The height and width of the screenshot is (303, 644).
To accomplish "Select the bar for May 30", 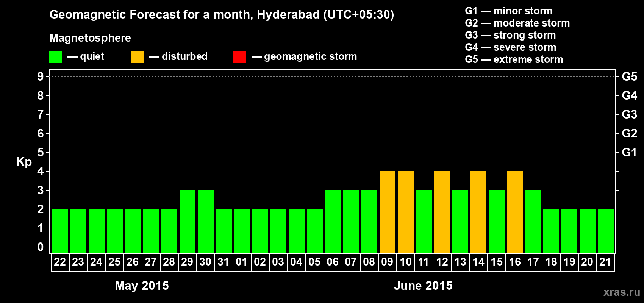I will (206, 221).
